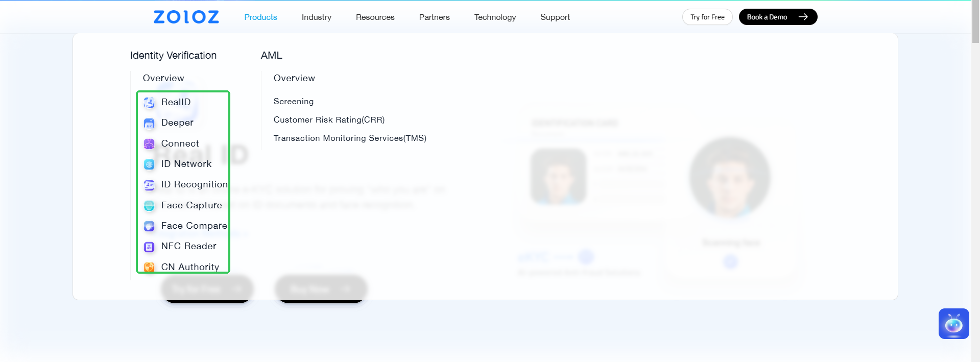This screenshot has height=362, width=980.
Task: Open the Resources menu
Action: point(375,17)
